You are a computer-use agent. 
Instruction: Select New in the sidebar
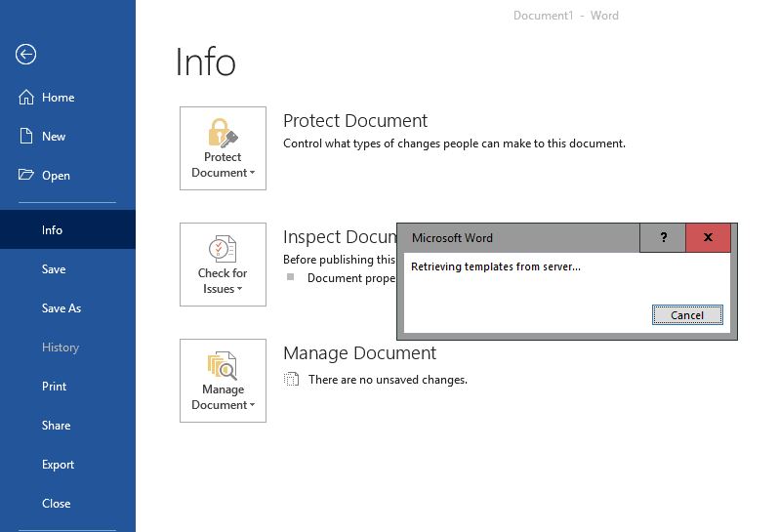[x=67, y=136]
